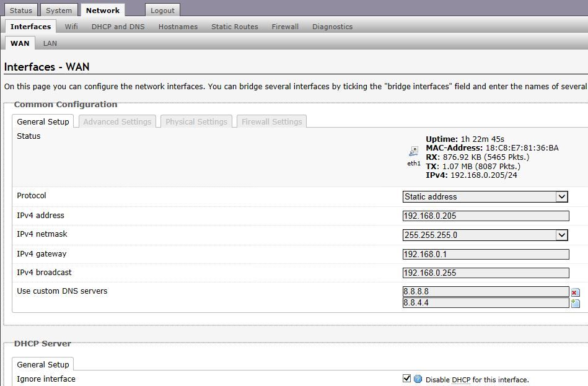Add another DNS server after 8.8.4.4
The width and height of the screenshot is (588, 386).
575,303
